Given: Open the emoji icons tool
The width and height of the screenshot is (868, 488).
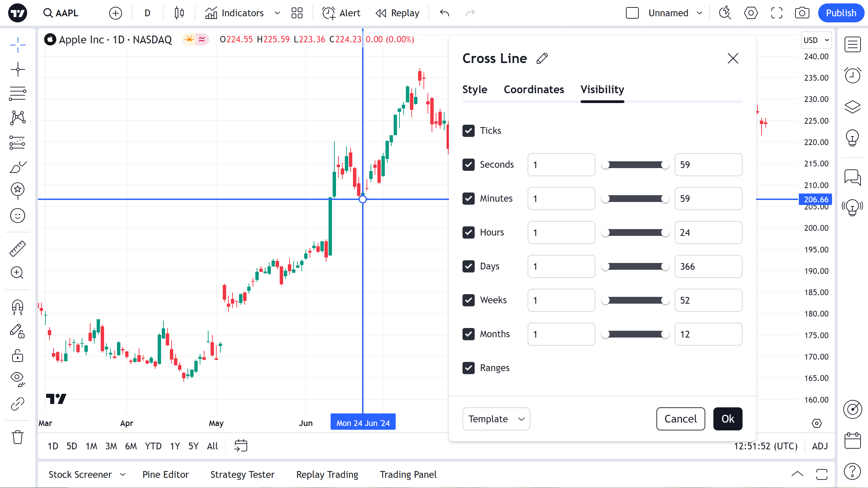Looking at the screenshot, I should click(x=18, y=216).
